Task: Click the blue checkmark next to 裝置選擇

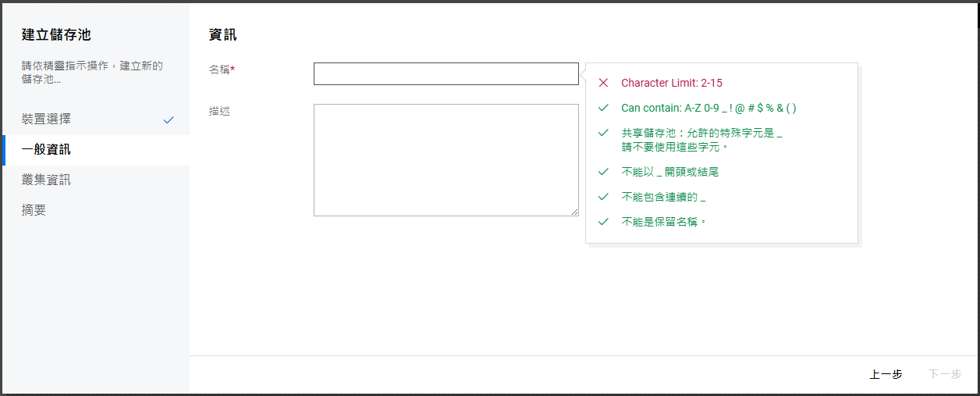Action: coord(169,120)
